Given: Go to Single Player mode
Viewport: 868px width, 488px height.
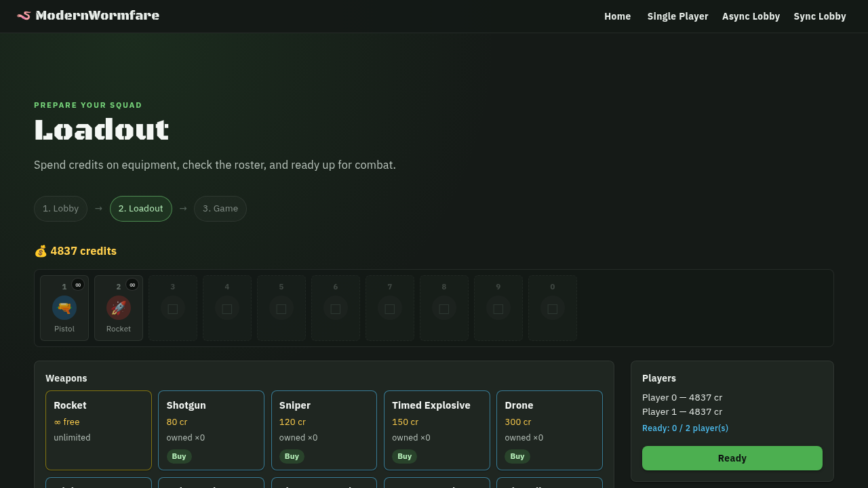Looking at the screenshot, I should click(x=677, y=16).
